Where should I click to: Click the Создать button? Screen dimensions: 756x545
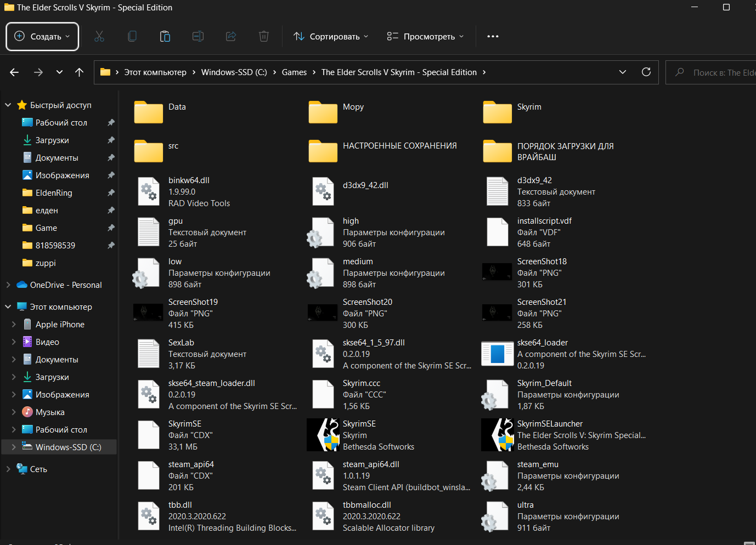43,37
